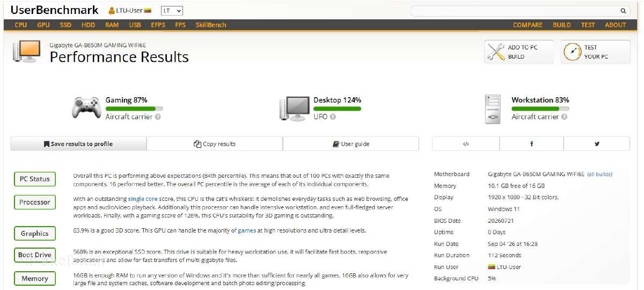
Task: Click help icon next to Gaming Aircraft carrier
Action: [158, 117]
